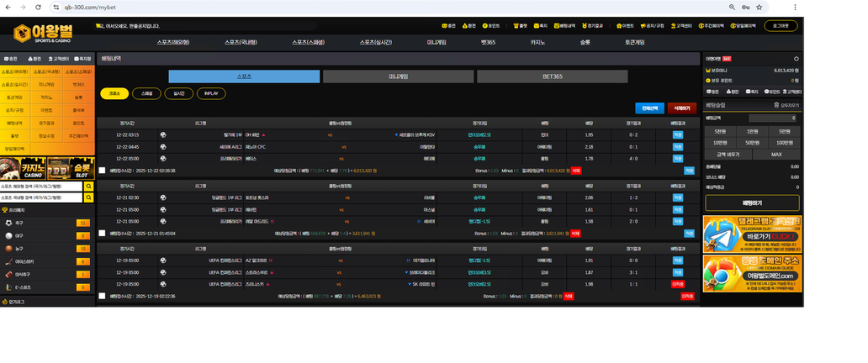Open the 카지노 Casino banner image
Screen dimensions: 868x363
[x=24, y=168]
